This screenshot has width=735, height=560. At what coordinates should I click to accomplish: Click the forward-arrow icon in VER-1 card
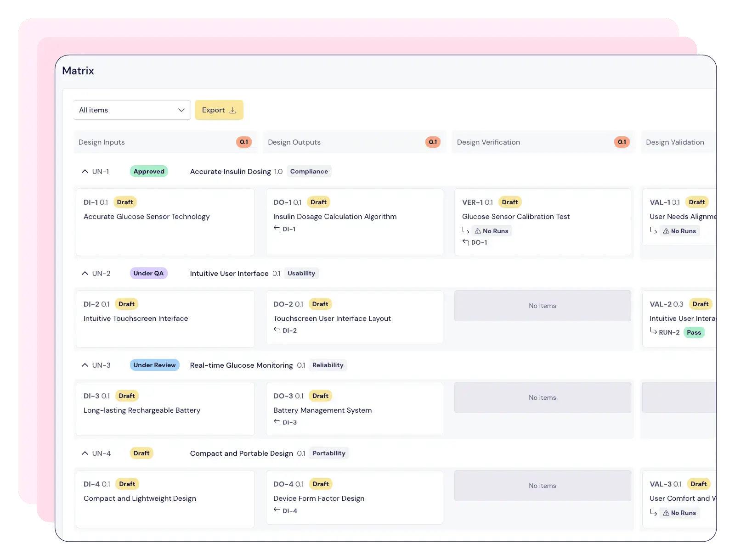tap(466, 230)
